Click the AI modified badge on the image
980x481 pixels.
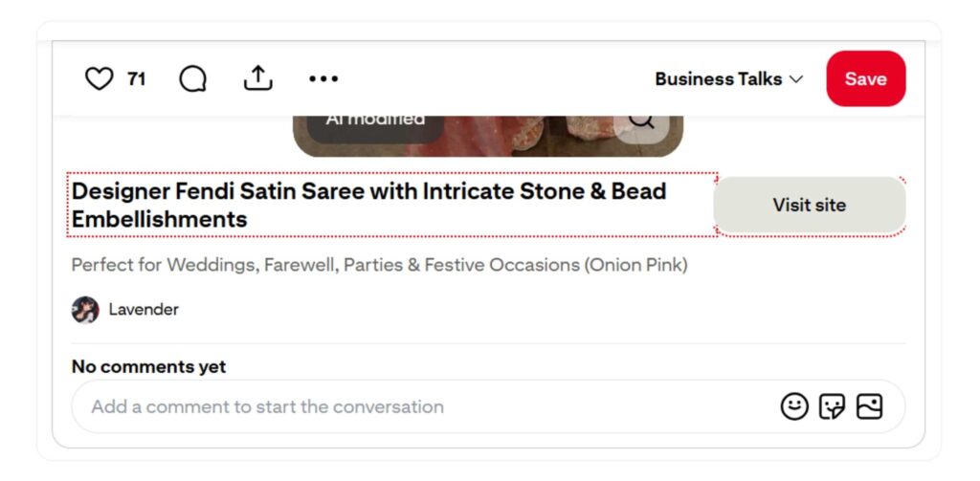click(375, 123)
